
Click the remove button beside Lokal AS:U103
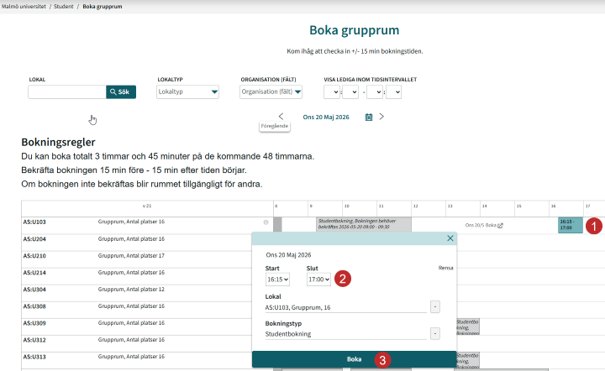(435, 307)
